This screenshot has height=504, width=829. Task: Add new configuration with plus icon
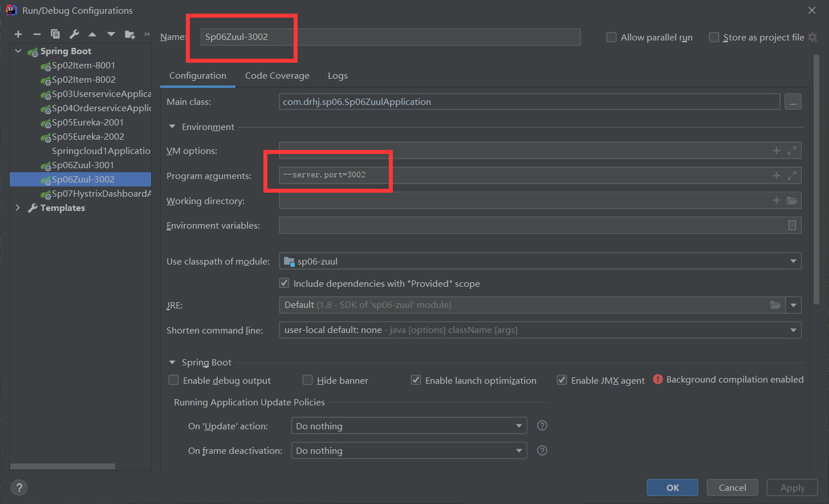point(18,35)
